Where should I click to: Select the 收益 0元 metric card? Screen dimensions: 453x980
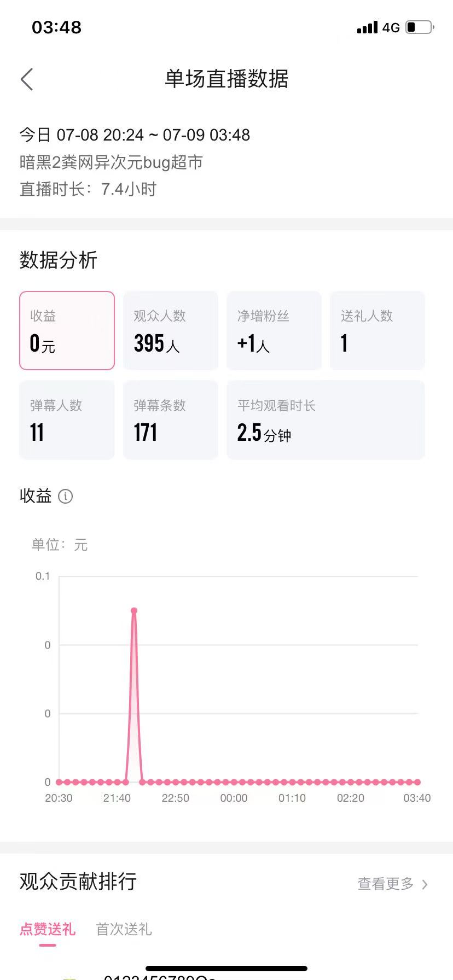pos(67,330)
